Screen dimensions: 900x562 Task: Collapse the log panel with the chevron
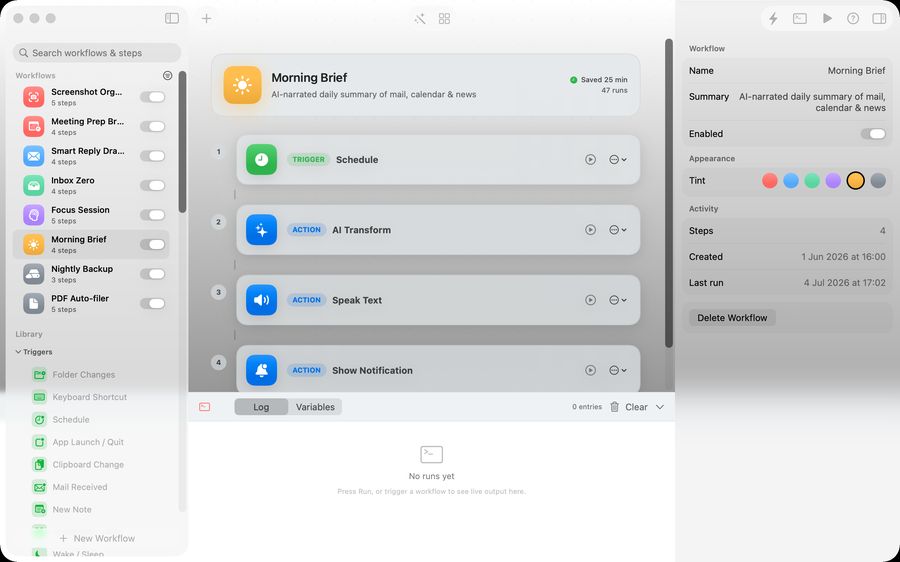(660, 406)
